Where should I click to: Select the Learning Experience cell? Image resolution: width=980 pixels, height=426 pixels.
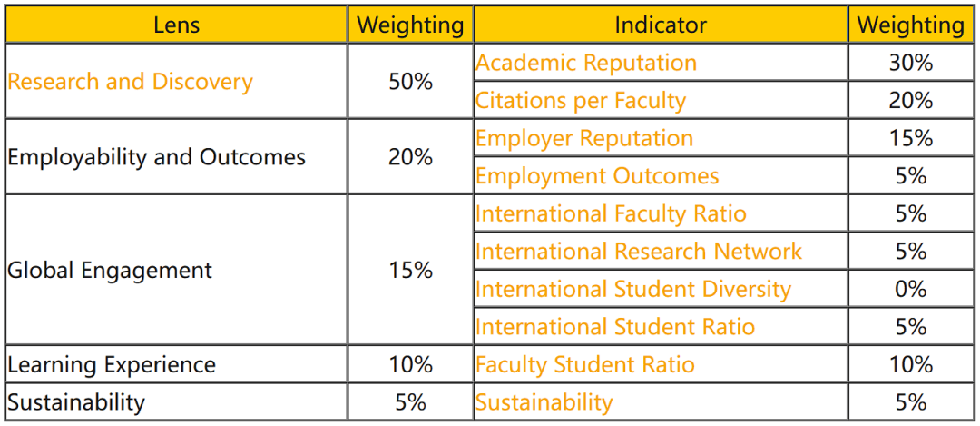tap(177, 364)
